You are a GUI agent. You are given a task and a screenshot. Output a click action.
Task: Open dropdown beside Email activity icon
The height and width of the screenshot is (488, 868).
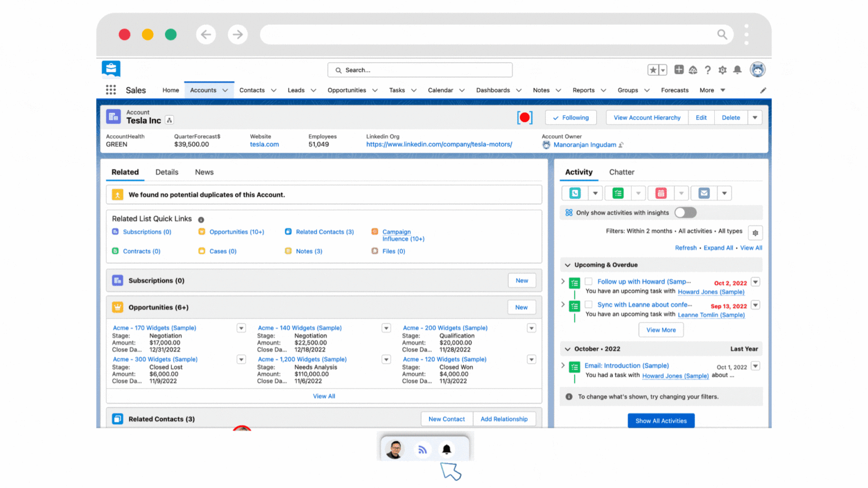pyautogui.click(x=724, y=193)
